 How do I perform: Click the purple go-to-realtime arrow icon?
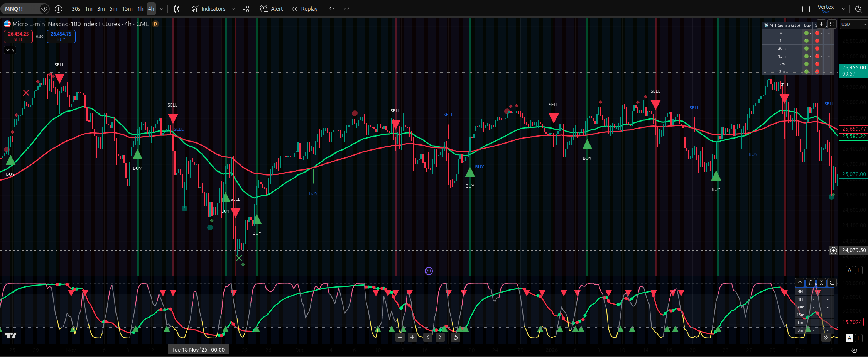coord(429,271)
